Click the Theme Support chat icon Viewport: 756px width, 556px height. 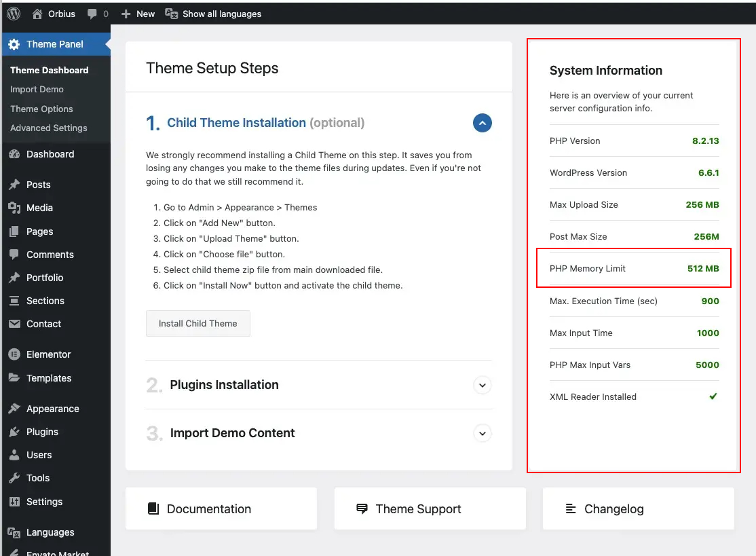coord(362,508)
